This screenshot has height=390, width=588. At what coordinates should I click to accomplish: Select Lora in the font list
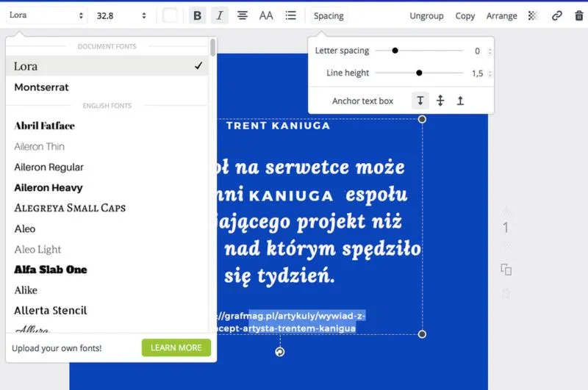pos(107,66)
